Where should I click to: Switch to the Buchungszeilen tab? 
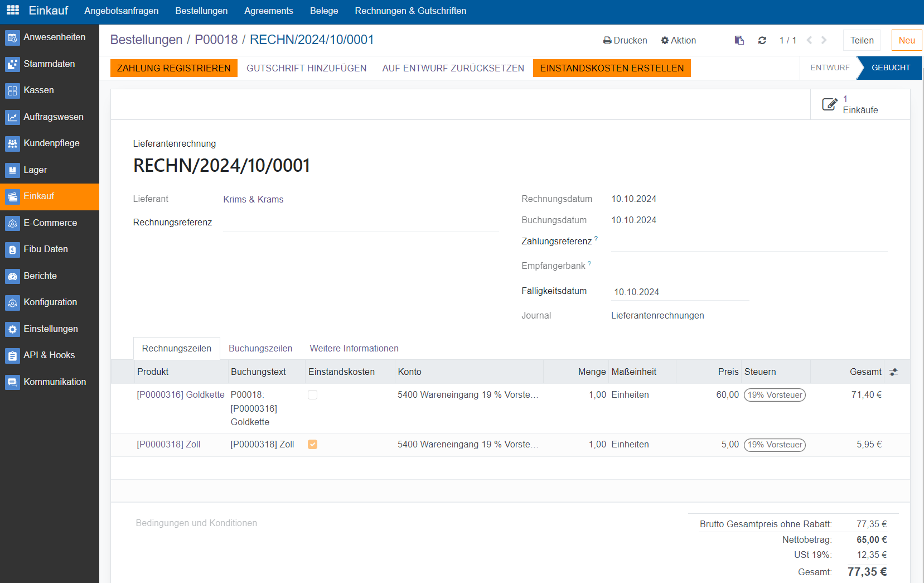[x=260, y=349]
